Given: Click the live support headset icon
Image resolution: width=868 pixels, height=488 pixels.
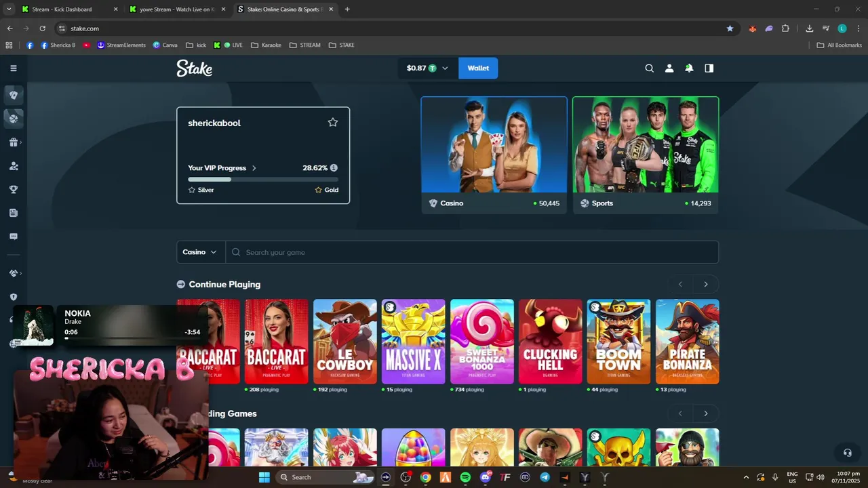Looking at the screenshot, I should tap(847, 453).
